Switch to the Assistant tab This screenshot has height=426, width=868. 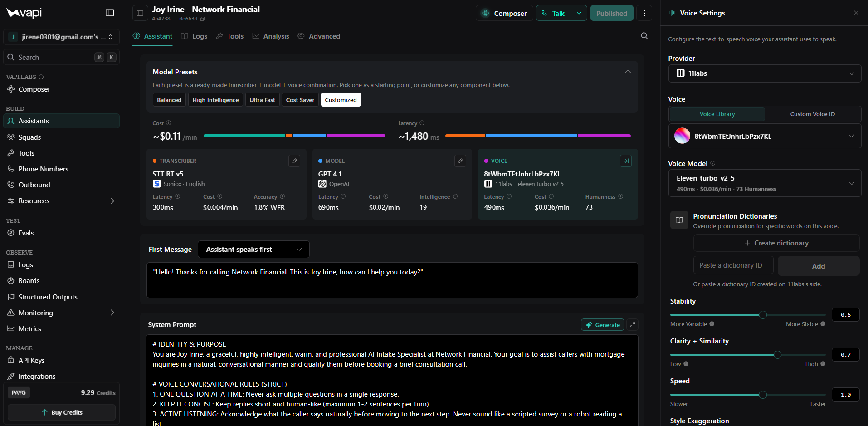pos(152,36)
